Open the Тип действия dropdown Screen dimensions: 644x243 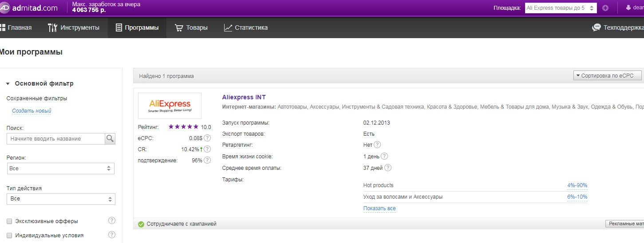61,199
